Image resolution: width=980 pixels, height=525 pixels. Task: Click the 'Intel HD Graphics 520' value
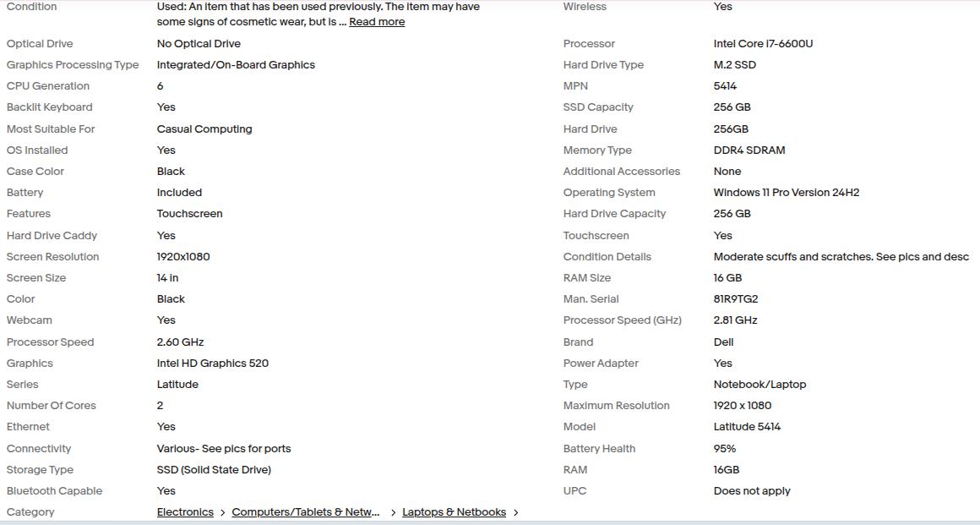click(x=213, y=364)
